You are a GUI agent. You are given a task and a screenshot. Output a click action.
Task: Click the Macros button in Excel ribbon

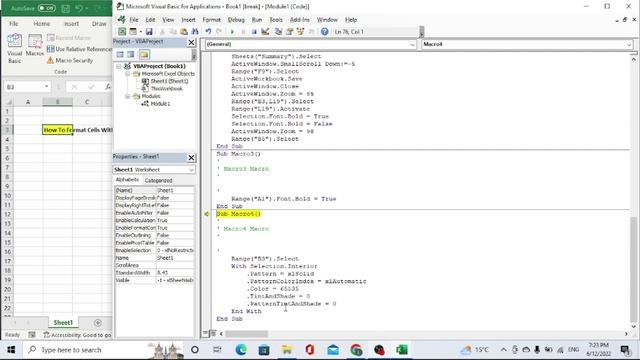point(35,45)
